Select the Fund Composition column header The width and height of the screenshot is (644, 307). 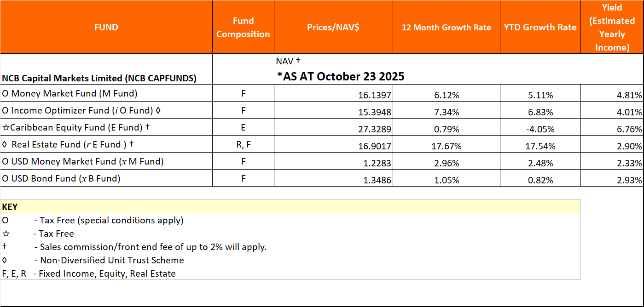tap(243, 27)
